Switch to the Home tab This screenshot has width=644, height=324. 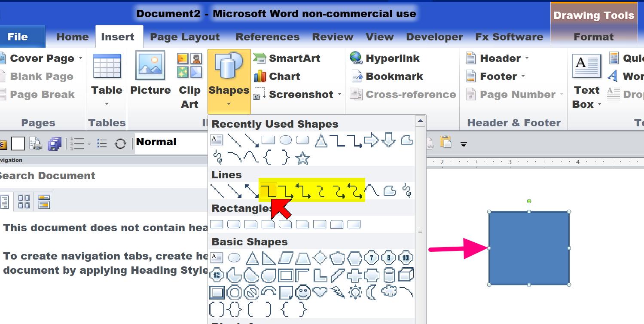(x=73, y=37)
